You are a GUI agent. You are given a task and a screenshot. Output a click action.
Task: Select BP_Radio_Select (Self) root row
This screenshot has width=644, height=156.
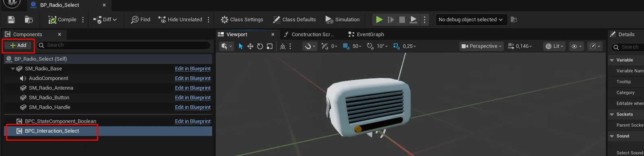108,59
